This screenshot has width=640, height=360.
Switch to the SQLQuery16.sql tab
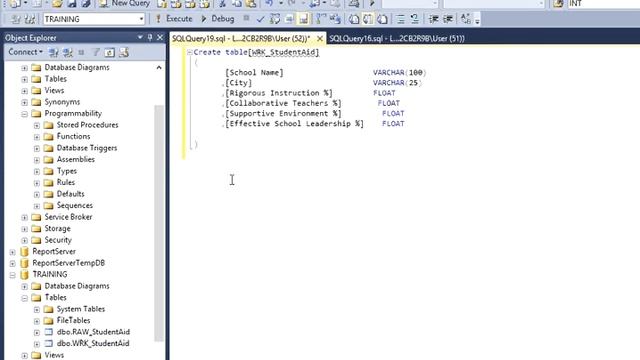tap(397, 38)
